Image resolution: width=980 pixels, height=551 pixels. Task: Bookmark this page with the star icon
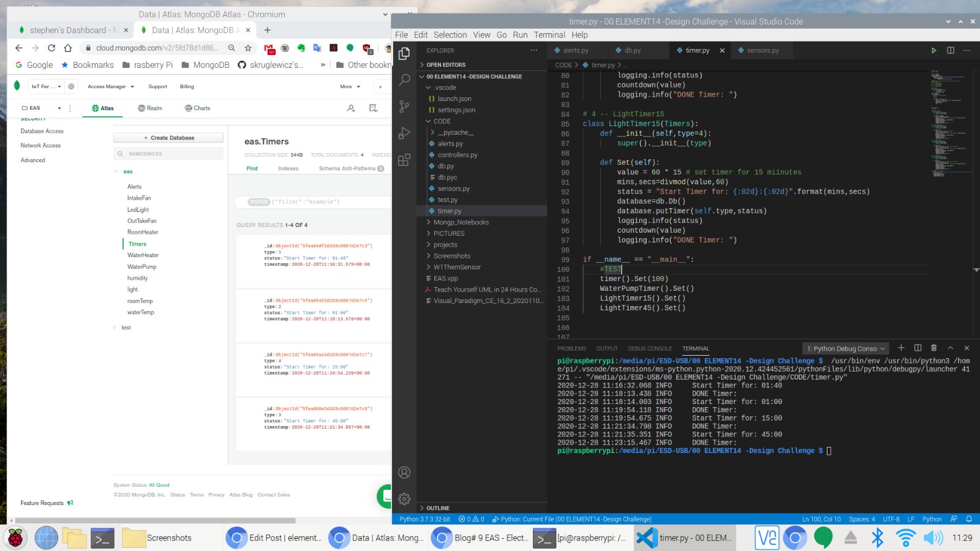point(248,48)
